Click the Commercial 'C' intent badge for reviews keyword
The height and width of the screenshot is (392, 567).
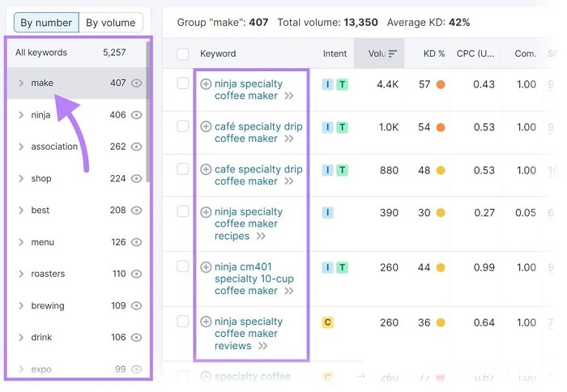point(327,322)
